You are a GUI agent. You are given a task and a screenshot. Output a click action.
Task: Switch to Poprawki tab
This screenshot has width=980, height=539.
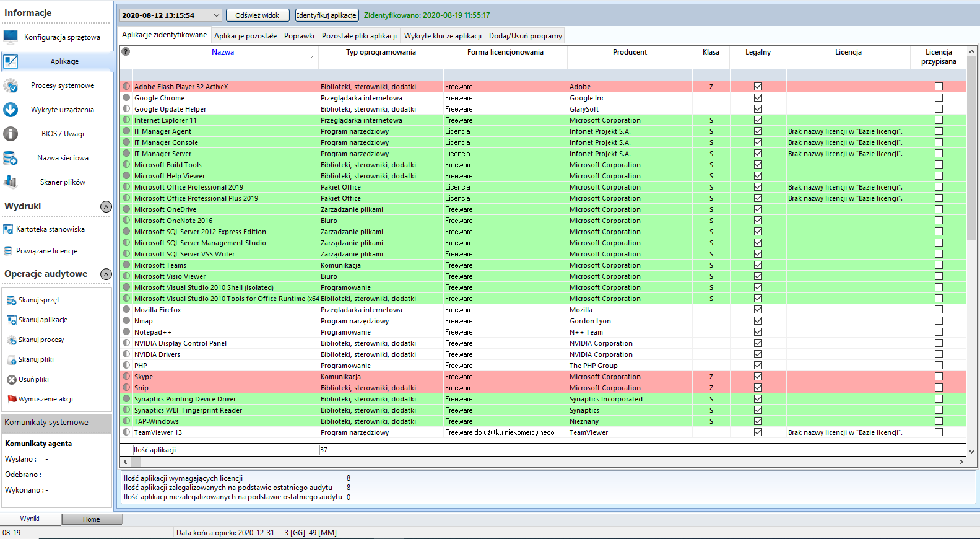pos(299,36)
